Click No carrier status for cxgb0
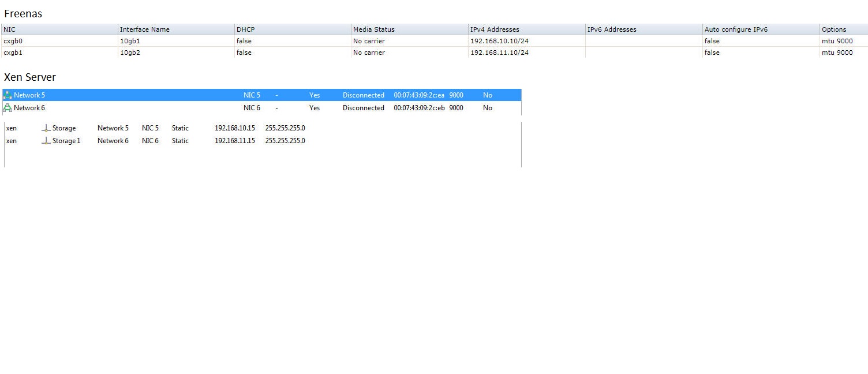The image size is (868, 374). (369, 41)
